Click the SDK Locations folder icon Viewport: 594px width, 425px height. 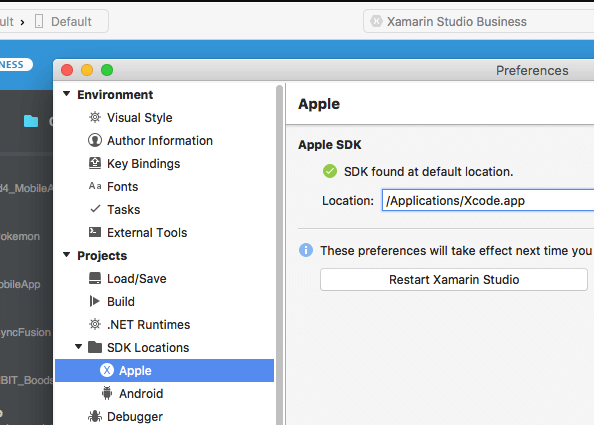click(95, 347)
